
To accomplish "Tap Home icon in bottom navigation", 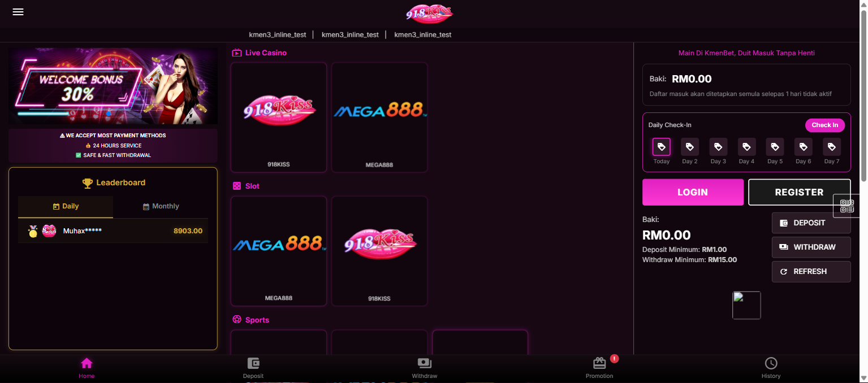I will point(87,368).
